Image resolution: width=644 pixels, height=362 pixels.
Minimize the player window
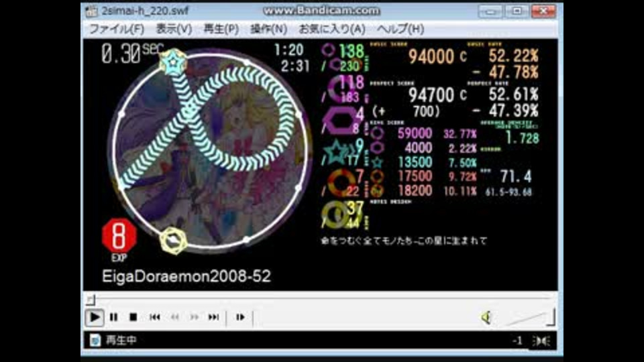click(490, 11)
